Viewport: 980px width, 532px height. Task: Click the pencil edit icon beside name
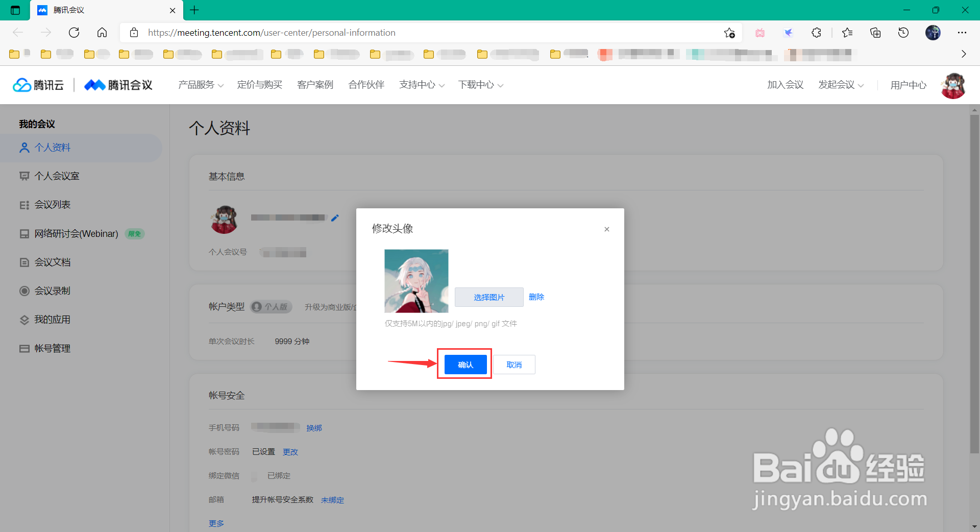(x=335, y=218)
